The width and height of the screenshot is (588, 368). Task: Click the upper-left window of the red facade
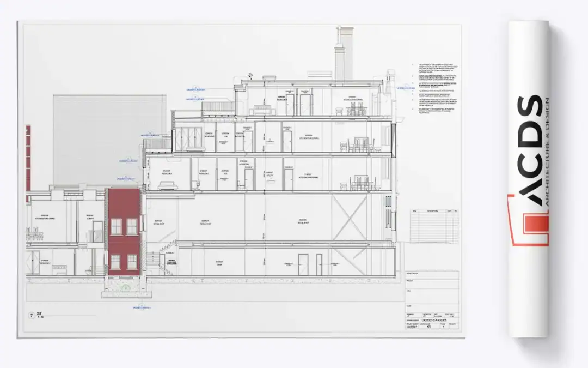116,226
